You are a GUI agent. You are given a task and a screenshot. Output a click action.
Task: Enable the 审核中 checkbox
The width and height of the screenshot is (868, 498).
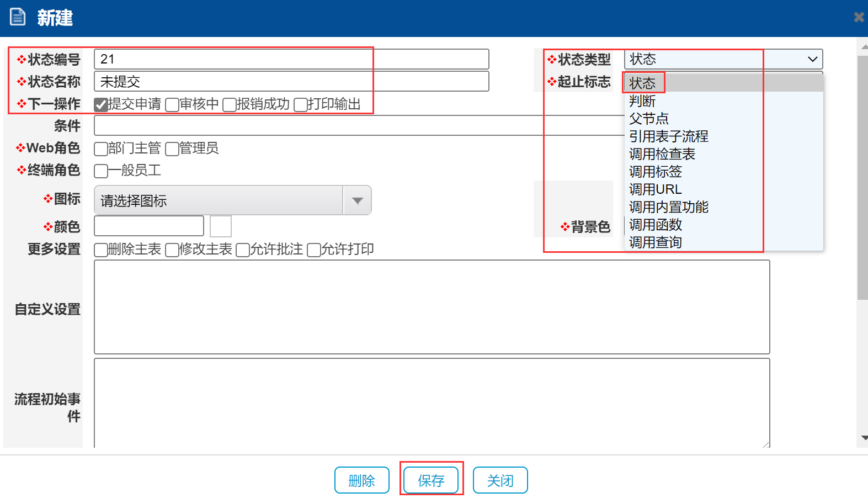point(172,104)
